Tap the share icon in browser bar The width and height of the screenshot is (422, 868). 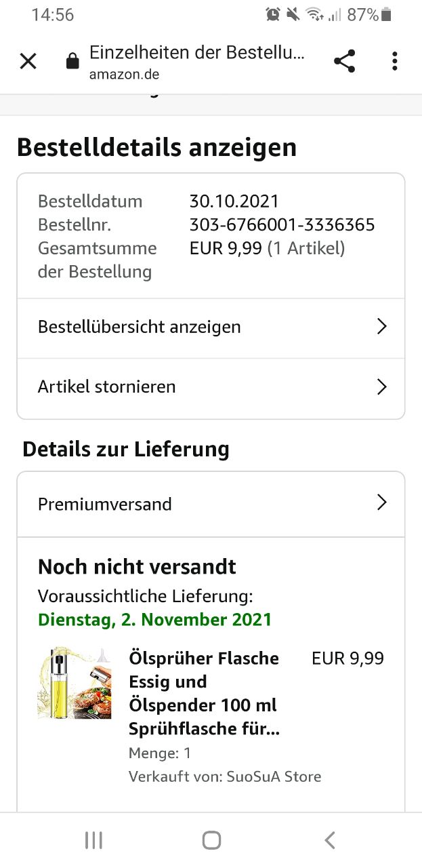pos(345,62)
